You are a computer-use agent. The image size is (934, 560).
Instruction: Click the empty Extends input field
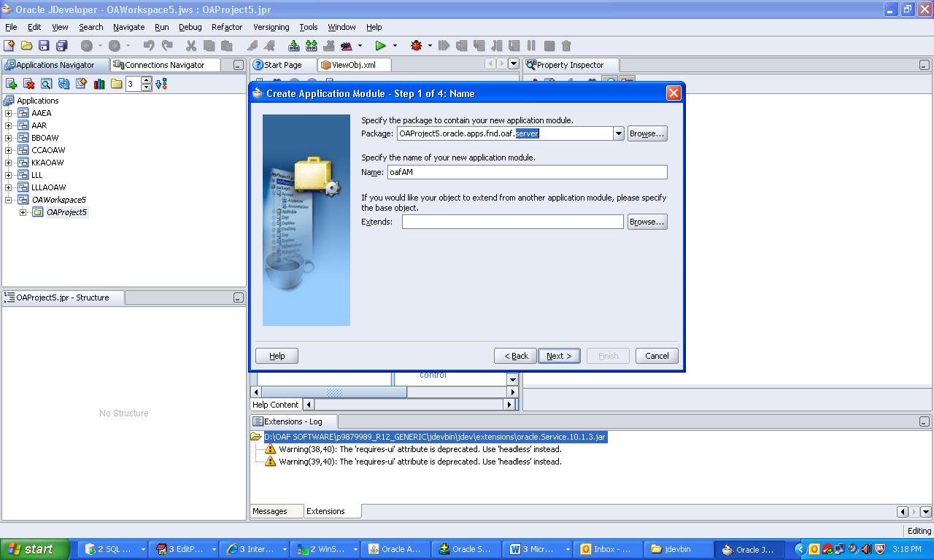click(513, 222)
